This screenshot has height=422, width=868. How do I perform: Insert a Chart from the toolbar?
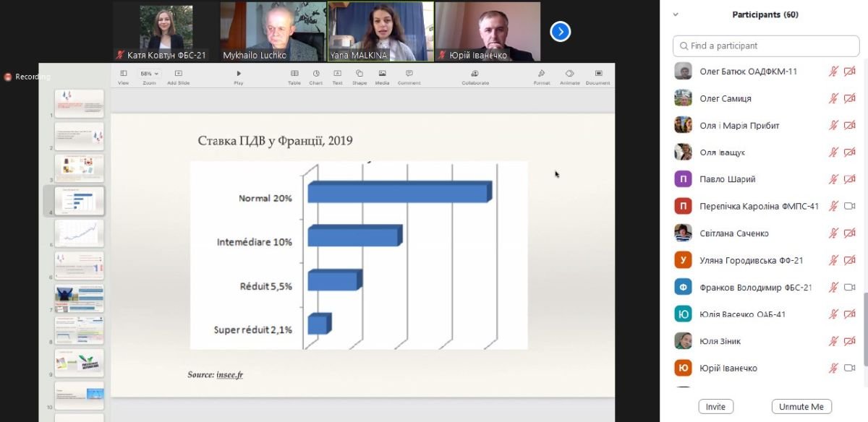[316, 77]
